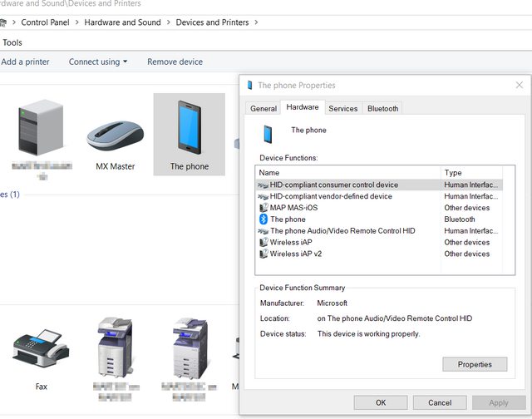Select the MAP MAS-iOS row
Screen dimensions: 532x419
click(379, 208)
